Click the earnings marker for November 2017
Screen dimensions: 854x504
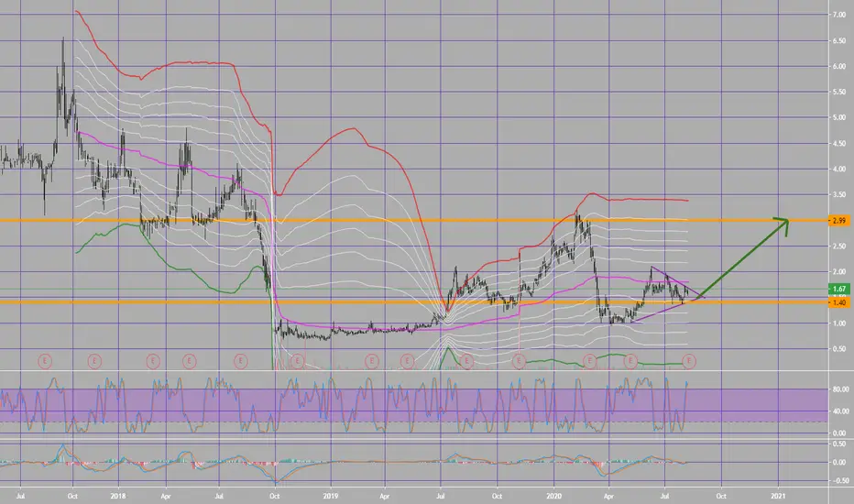pos(94,361)
